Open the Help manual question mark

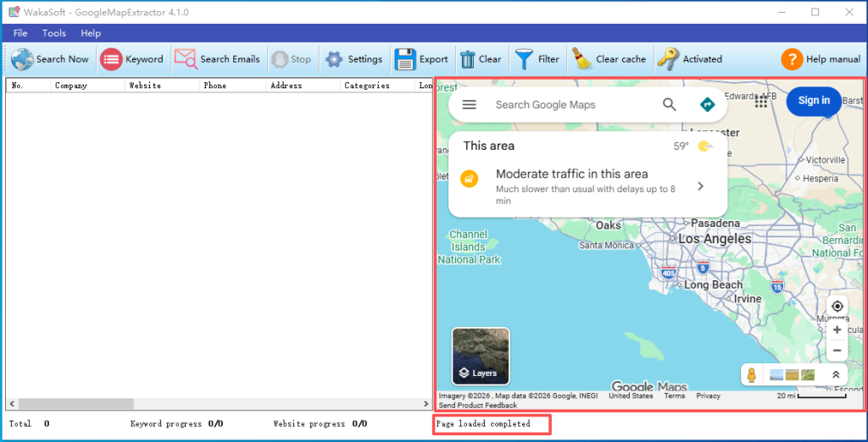792,59
